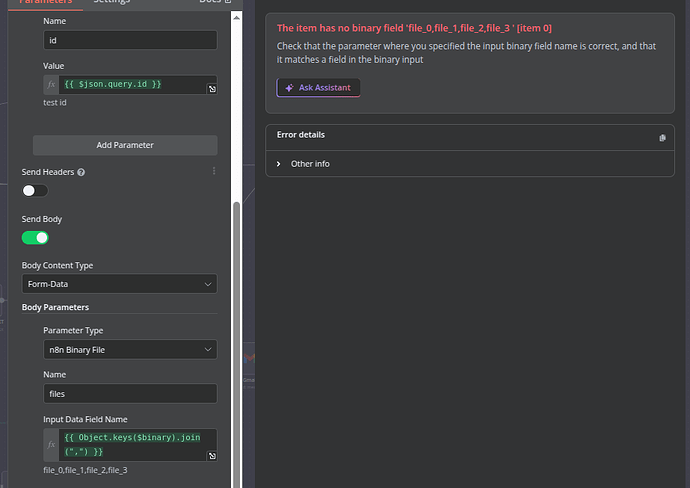Click the parameters panel vertical scrollbar thumb
This screenshot has height=488, width=690.
pyautogui.click(x=236, y=343)
